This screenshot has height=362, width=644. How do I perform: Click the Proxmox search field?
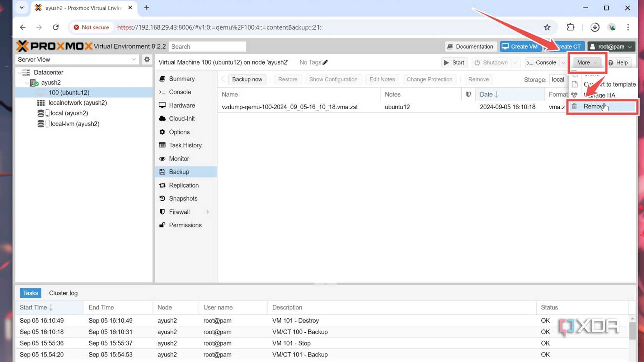pyautogui.click(x=207, y=46)
